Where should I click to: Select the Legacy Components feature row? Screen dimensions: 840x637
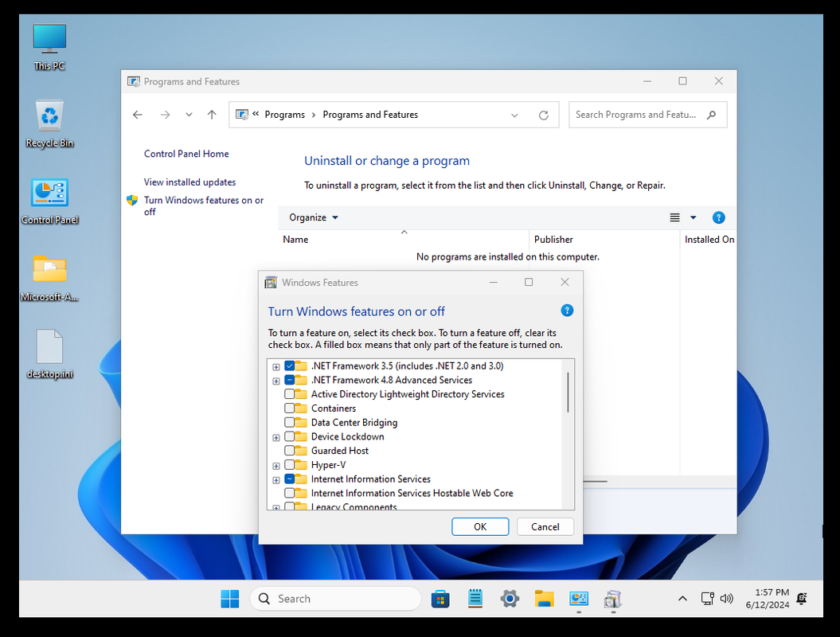point(354,506)
